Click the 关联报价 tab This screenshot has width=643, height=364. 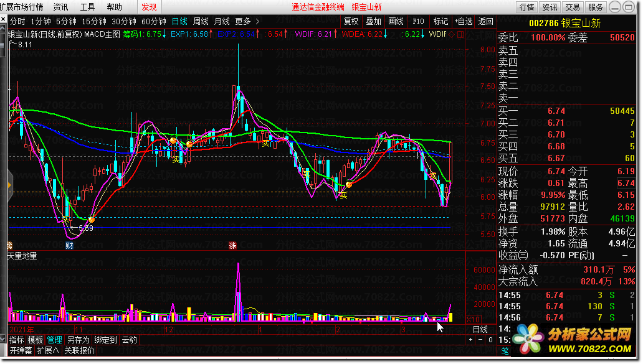point(80,350)
